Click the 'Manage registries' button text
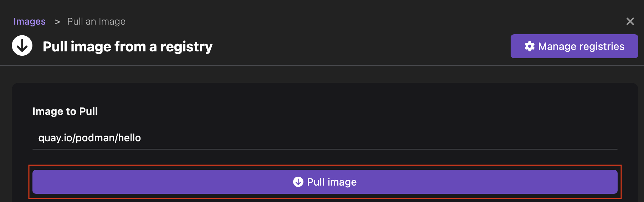Viewport: 644px width, 202px height. click(x=581, y=46)
